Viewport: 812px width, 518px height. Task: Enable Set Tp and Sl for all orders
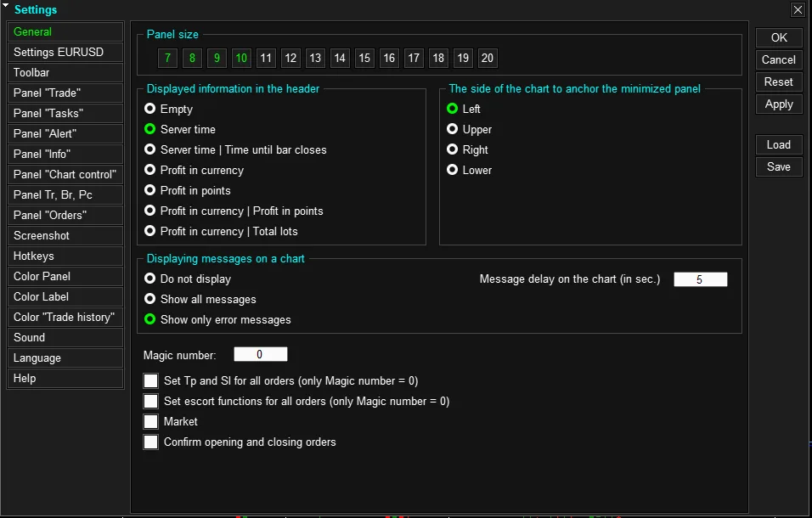tap(151, 381)
